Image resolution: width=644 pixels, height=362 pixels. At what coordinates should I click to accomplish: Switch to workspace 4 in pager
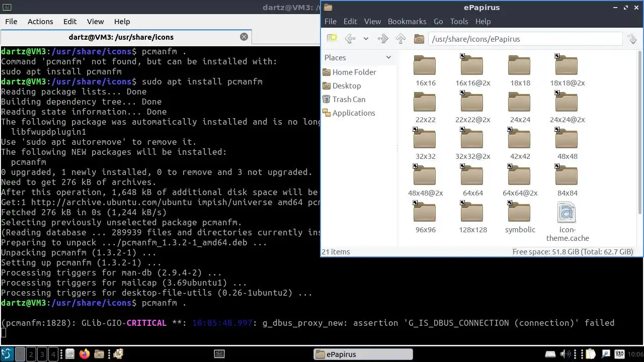coord(53,354)
